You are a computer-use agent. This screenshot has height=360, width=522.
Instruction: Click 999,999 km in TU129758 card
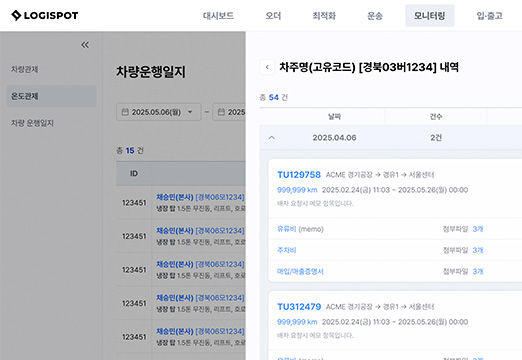tap(297, 190)
